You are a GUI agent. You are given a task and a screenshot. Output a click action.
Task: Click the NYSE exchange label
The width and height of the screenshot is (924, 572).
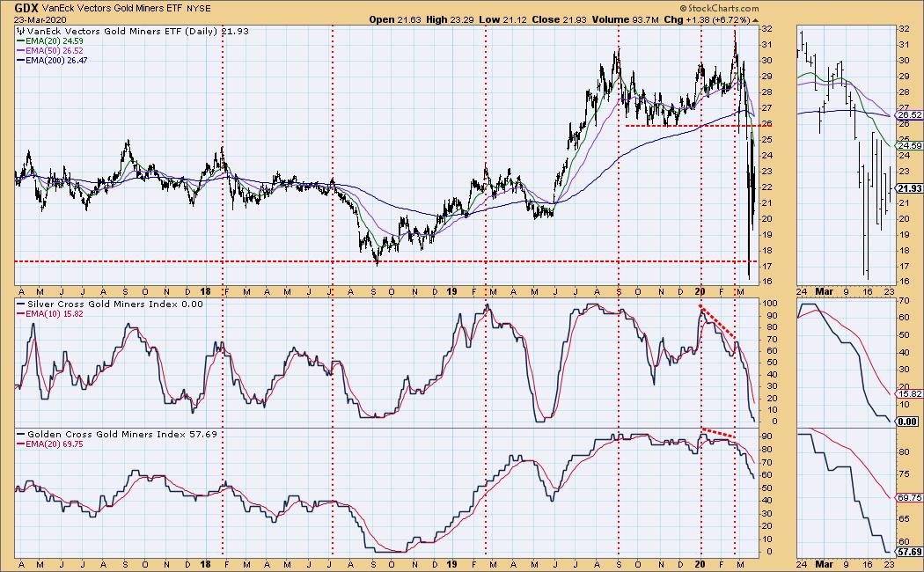201,9
